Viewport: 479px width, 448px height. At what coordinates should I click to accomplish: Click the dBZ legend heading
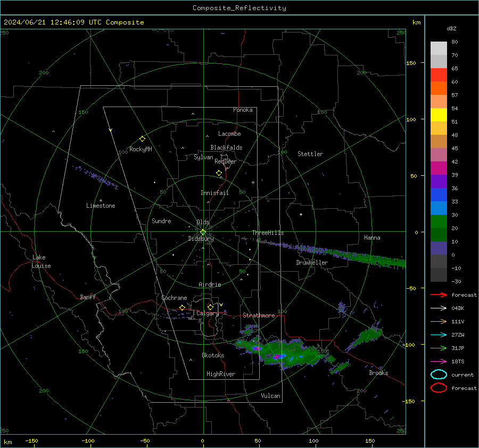(x=451, y=28)
